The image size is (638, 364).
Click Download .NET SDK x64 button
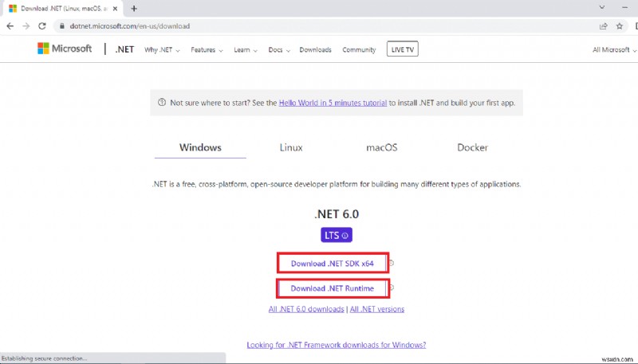pyautogui.click(x=332, y=264)
